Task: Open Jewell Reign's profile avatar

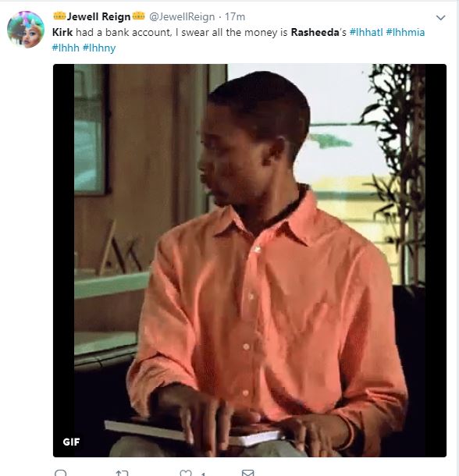Action: (26, 30)
